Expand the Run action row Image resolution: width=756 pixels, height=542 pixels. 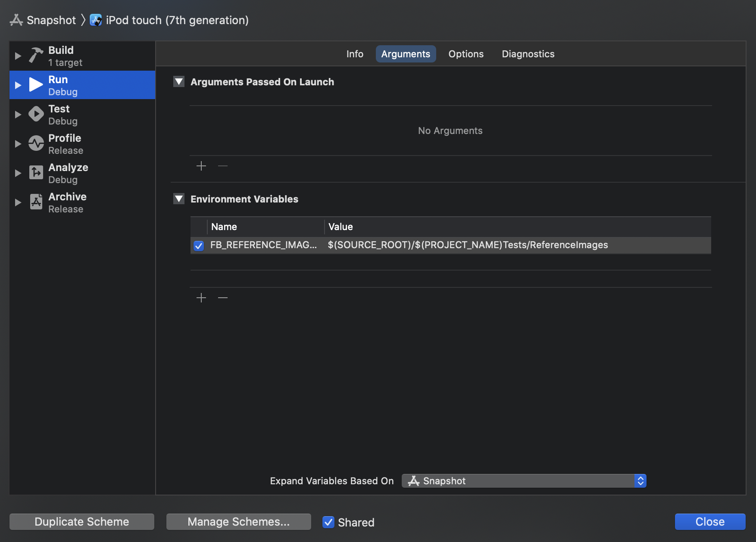18,85
